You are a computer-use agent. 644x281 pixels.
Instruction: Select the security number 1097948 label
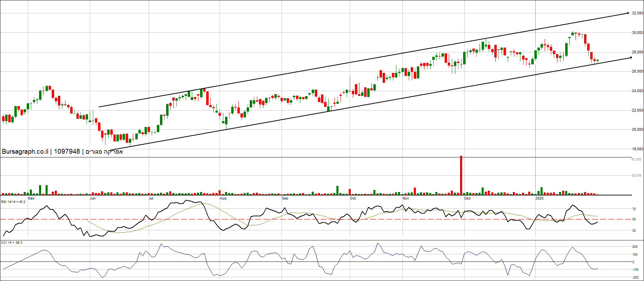[67, 152]
